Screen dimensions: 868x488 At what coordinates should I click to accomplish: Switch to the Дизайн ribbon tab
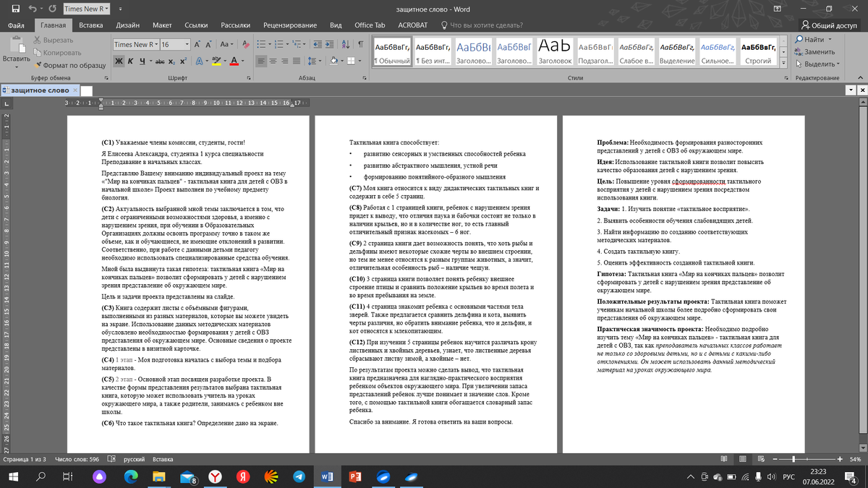click(x=128, y=25)
